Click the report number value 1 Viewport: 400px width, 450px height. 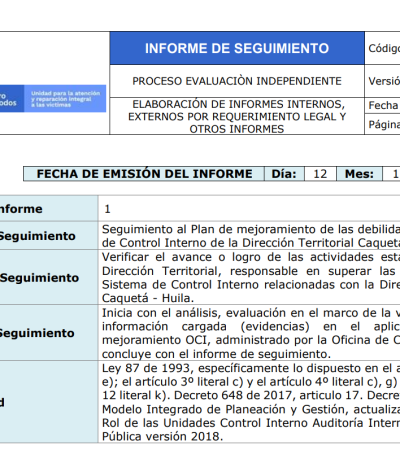[x=107, y=209]
